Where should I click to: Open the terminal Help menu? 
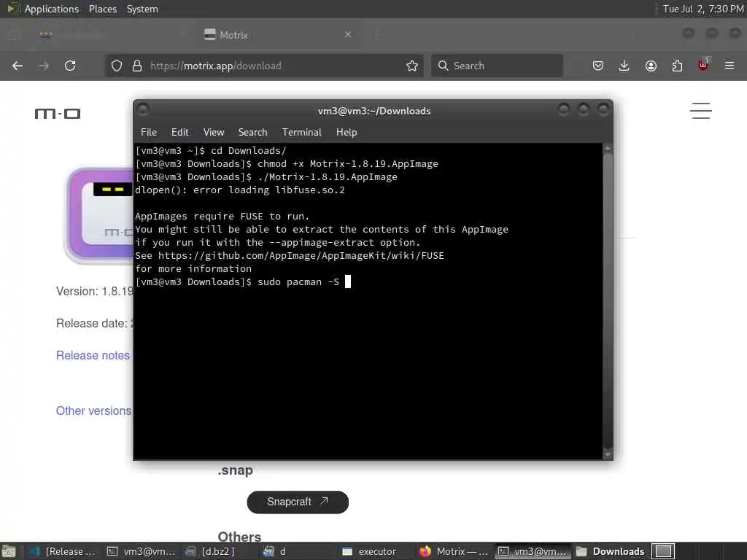[347, 133]
